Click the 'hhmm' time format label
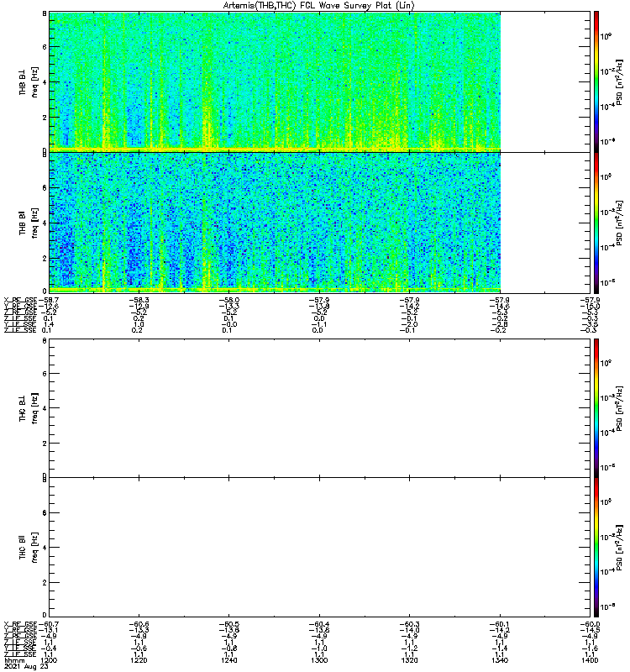Viewport: 630px width, 672px height. [x=14, y=660]
